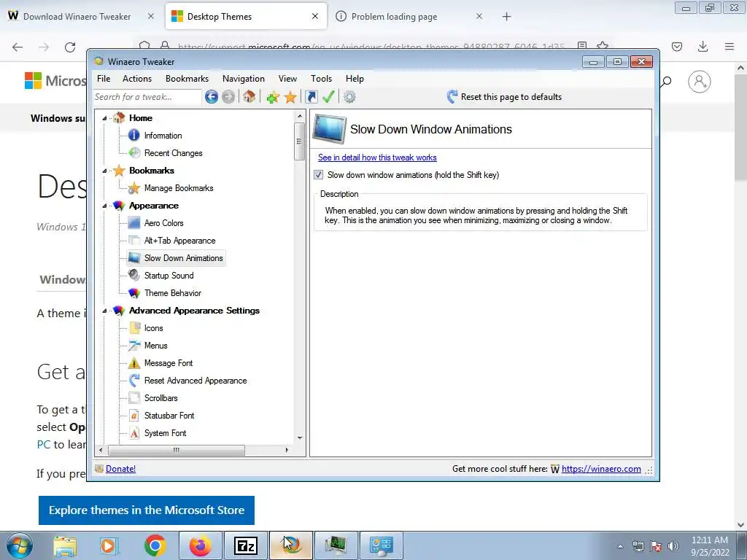The image size is (747, 560).
Task: Open the Tools menu
Action: pos(321,79)
